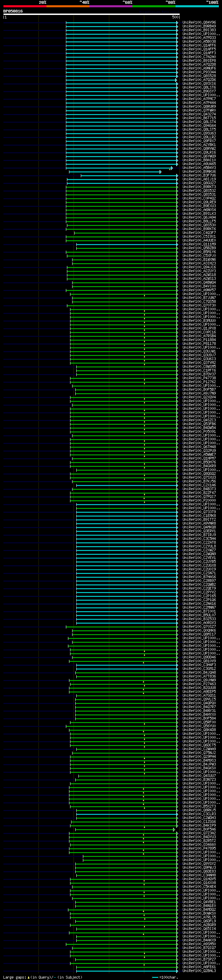Click hit UniRef100_A7Q2D6

pos(199,80)
